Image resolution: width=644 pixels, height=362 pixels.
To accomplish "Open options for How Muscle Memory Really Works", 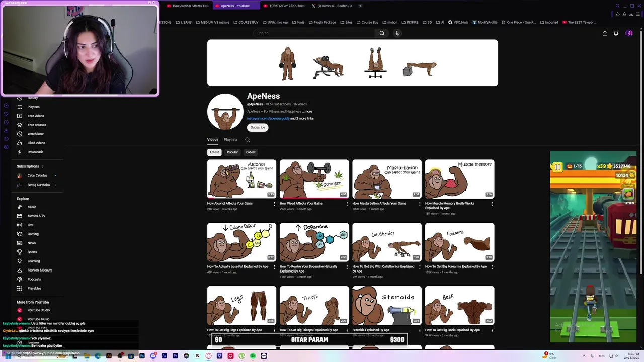I will tap(492, 204).
